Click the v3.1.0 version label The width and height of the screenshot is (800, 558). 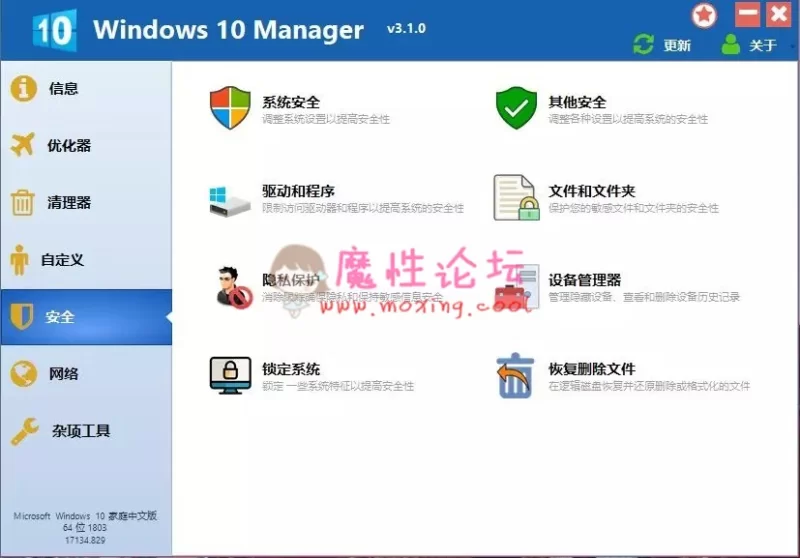(406, 29)
